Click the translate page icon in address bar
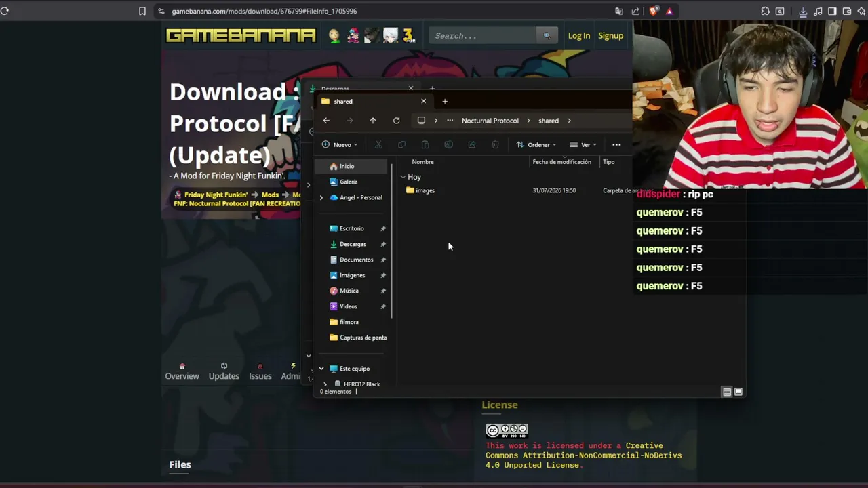 pos(618,11)
